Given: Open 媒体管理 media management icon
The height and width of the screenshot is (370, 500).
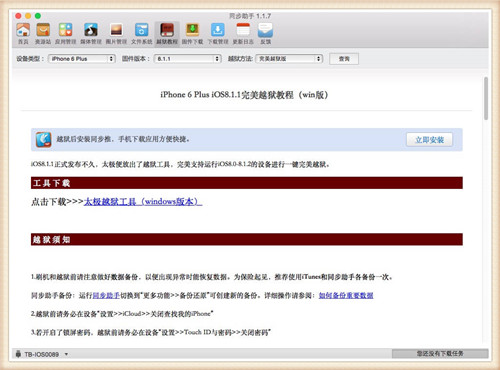Looking at the screenshot, I should tap(91, 33).
